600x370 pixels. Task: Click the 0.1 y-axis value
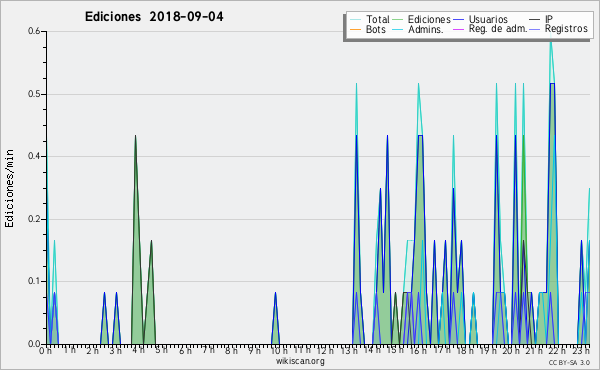[34, 281]
